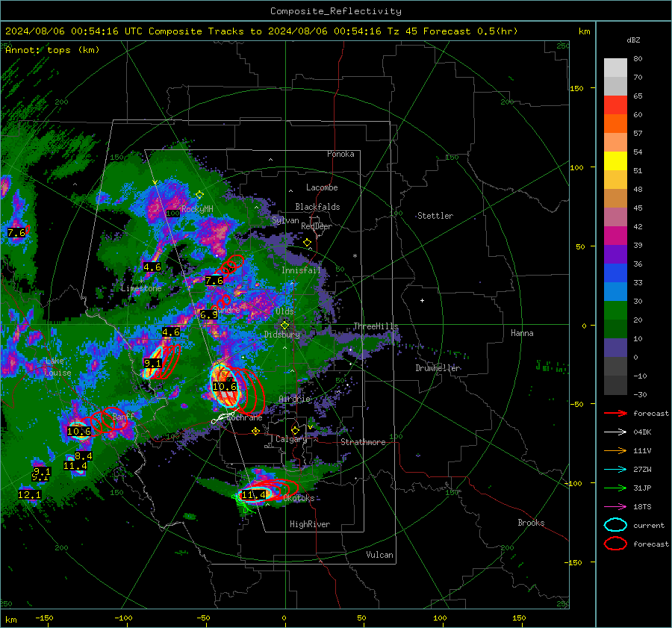This screenshot has height=628, width=672.
Task: Pick the 51 dBZ yellow color swatch
Action: (x=615, y=161)
